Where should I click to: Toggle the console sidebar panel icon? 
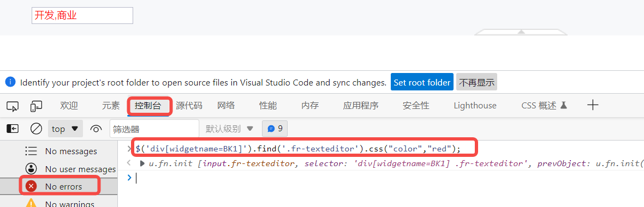pos(13,129)
